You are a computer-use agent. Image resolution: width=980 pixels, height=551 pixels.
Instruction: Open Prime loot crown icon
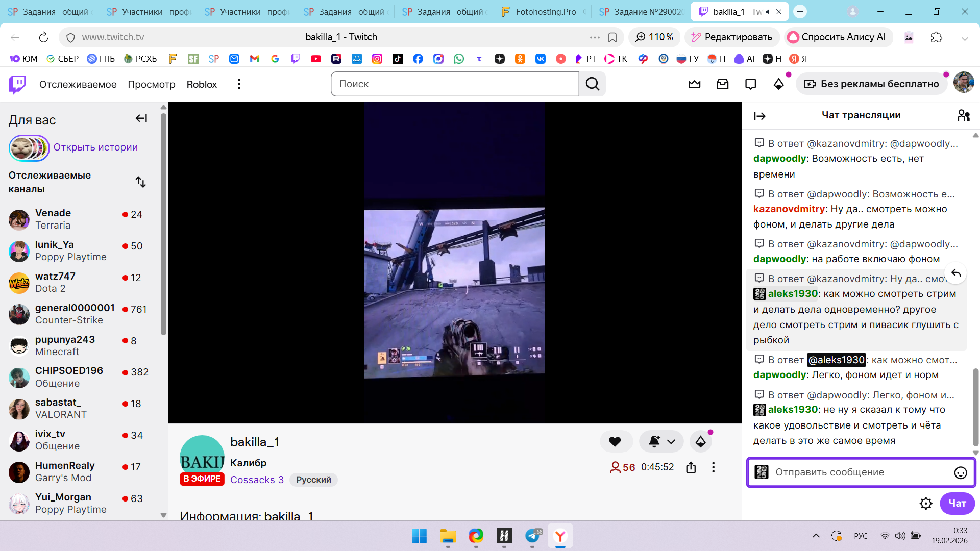694,84
